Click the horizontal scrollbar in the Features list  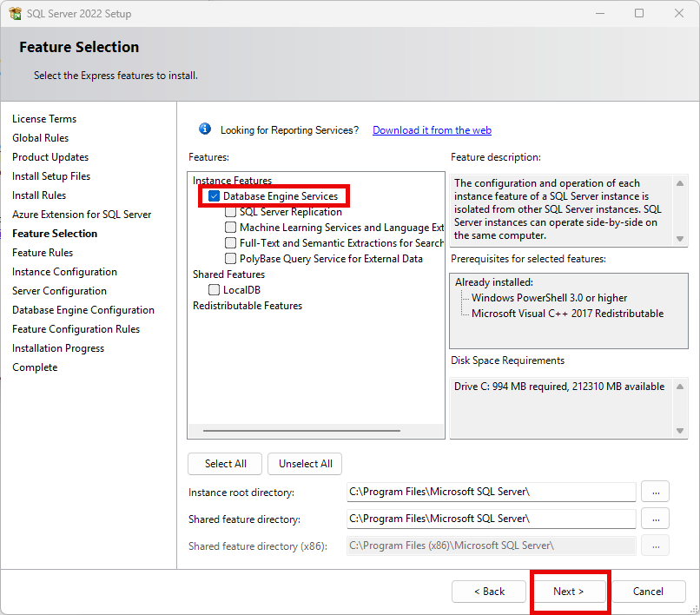[301, 431]
